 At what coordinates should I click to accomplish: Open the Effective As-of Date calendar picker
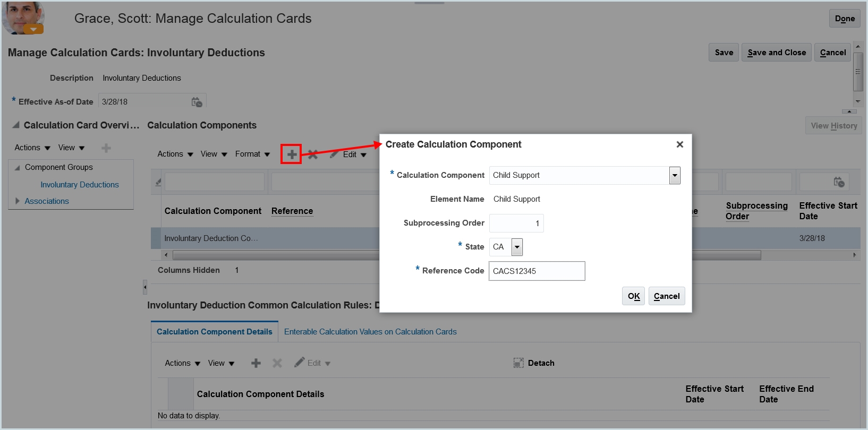(x=197, y=102)
